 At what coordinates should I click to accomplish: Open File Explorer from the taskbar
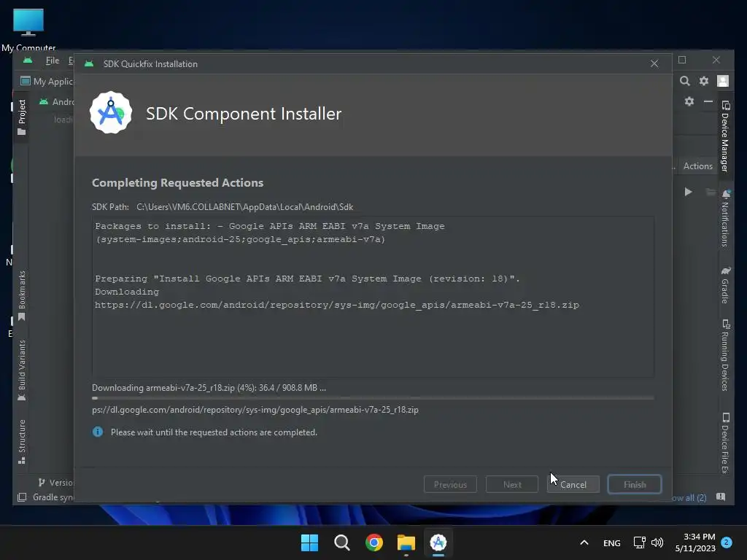(x=406, y=542)
